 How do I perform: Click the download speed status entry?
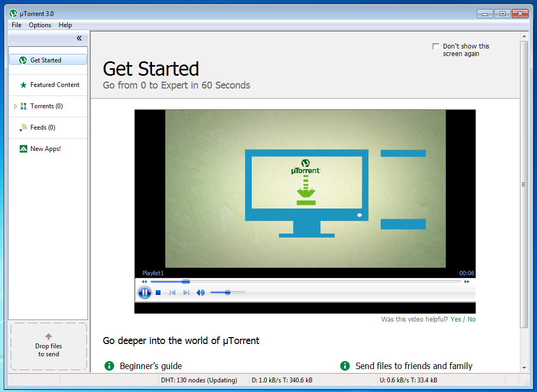282,380
